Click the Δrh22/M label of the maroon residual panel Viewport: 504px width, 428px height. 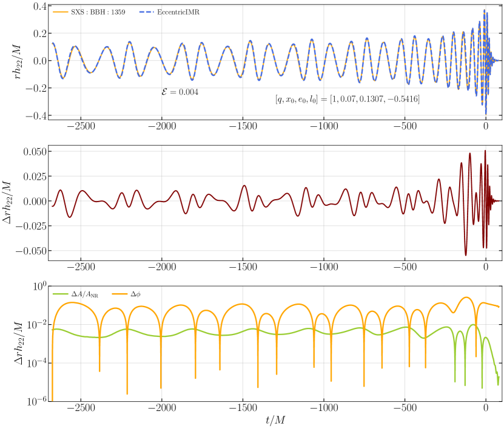tap(7, 203)
